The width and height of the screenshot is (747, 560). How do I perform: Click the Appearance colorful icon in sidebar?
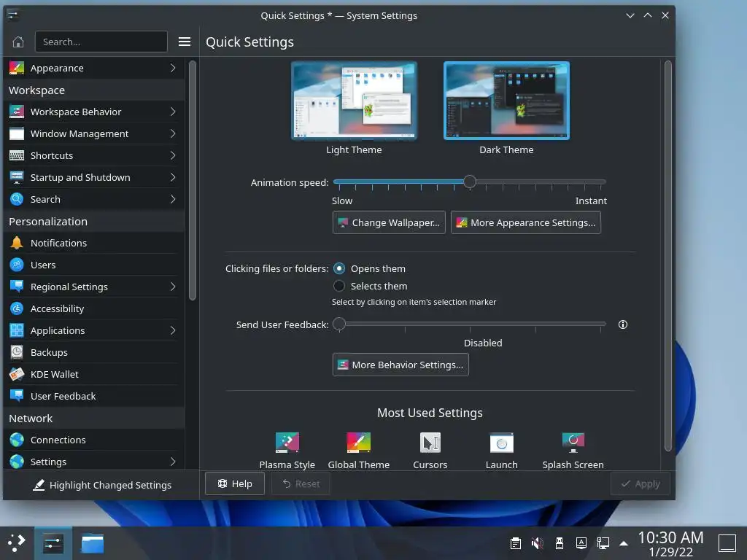click(x=17, y=68)
